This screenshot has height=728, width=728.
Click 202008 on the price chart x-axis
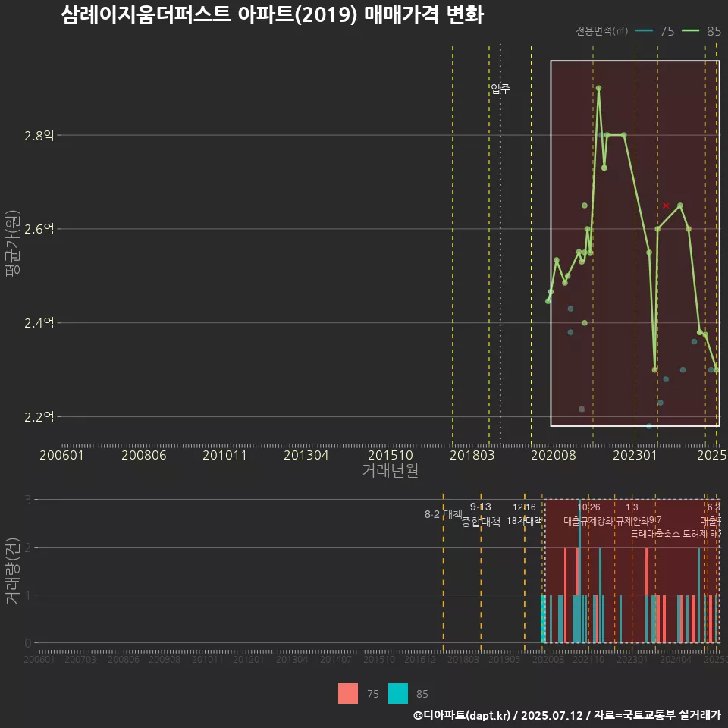pyautogui.click(x=554, y=455)
